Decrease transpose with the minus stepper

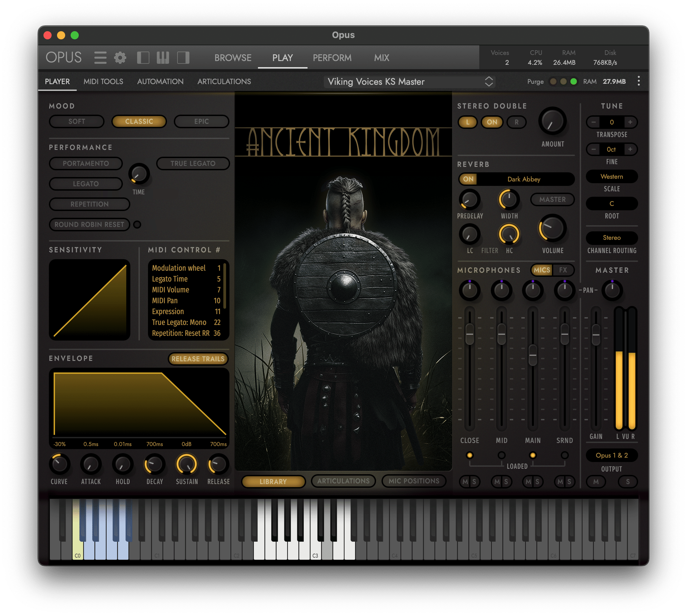(593, 122)
